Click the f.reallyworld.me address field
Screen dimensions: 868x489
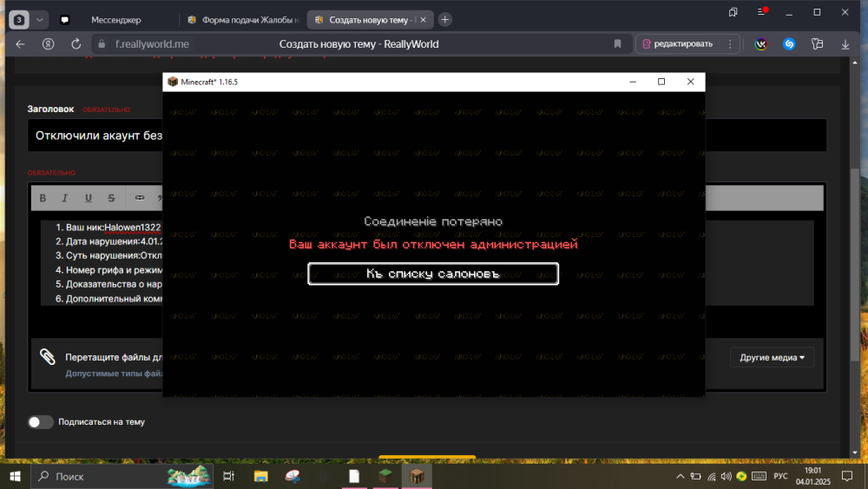[x=152, y=44]
